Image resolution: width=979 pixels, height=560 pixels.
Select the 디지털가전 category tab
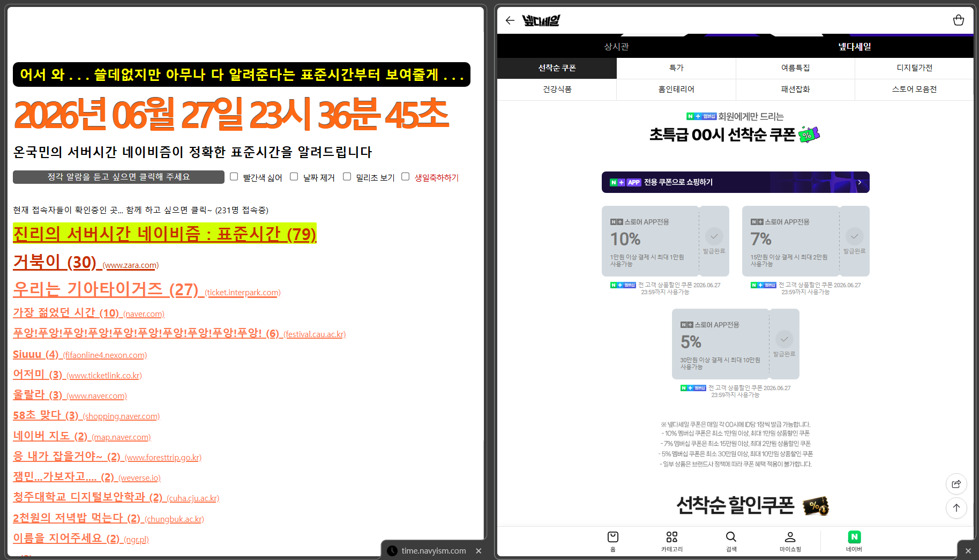(x=914, y=68)
